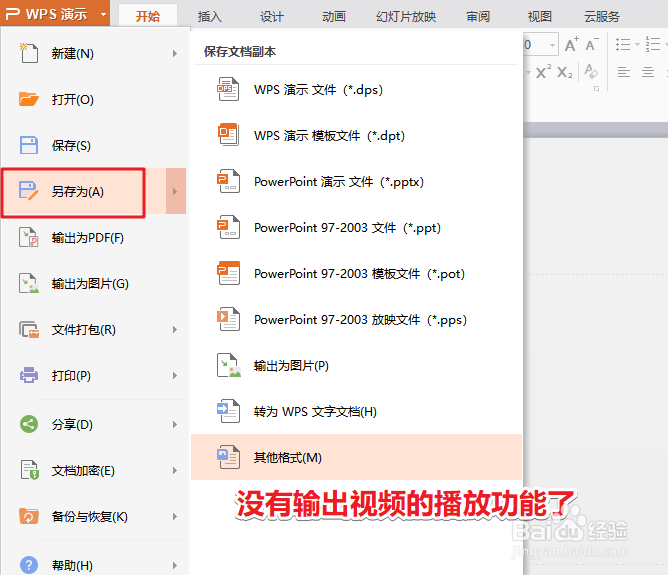The width and height of the screenshot is (668, 575).
Task: Switch to the 插入 tab
Action: click(x=210, y=16)
